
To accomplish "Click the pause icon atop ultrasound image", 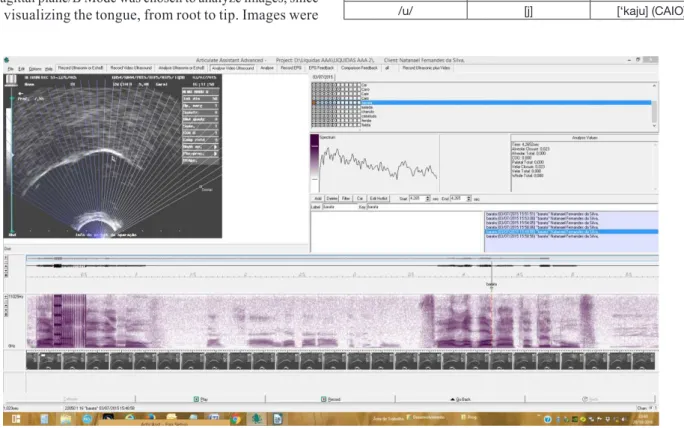I will coord(11,79).
